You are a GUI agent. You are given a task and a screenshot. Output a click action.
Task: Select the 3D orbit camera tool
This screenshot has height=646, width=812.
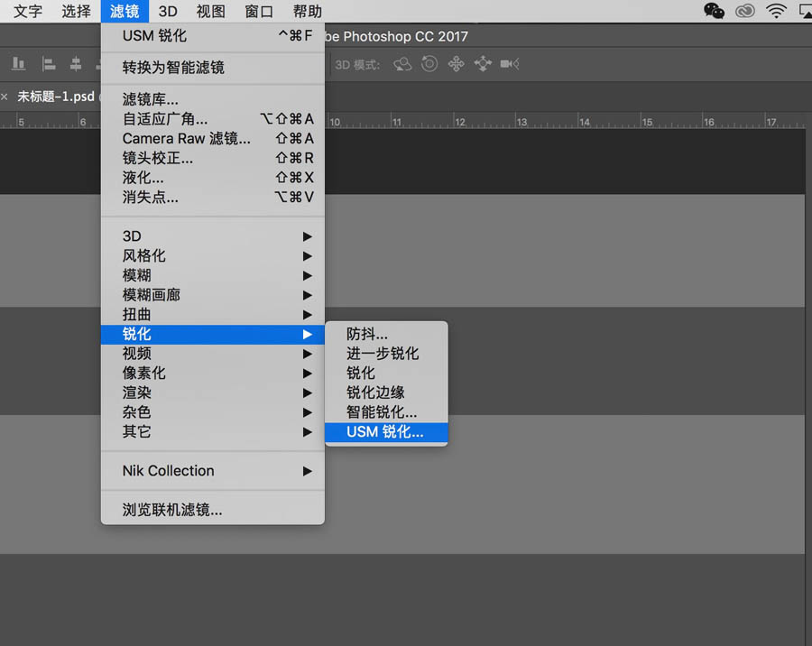pos(401,64)
